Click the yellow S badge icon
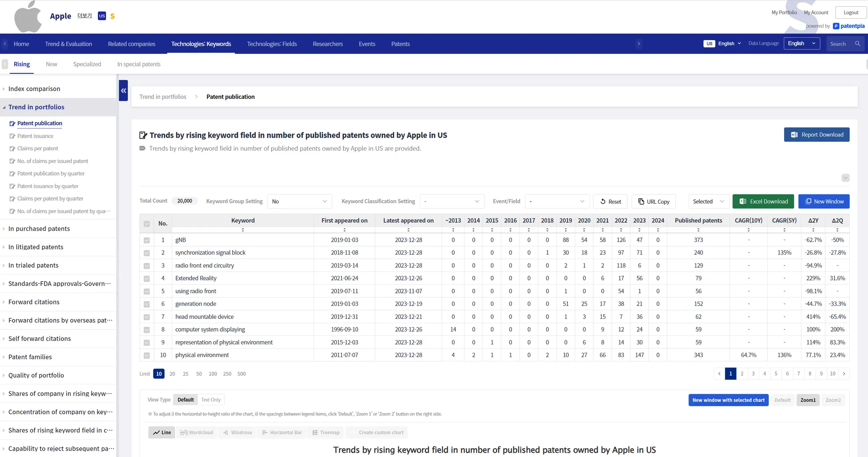The width and height of the screenshot is (868, 457). point(112,16)
